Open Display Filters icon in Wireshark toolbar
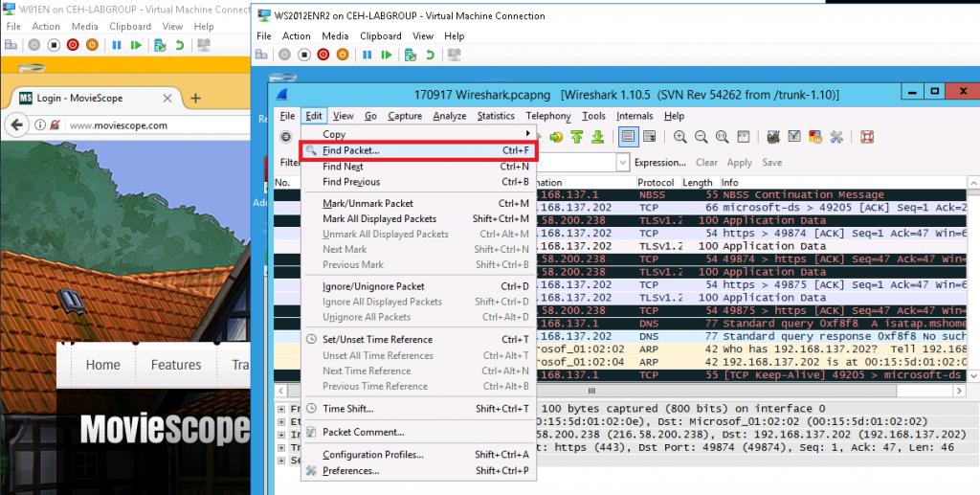The height and width of the screenshot is (495, 980). 794,137
